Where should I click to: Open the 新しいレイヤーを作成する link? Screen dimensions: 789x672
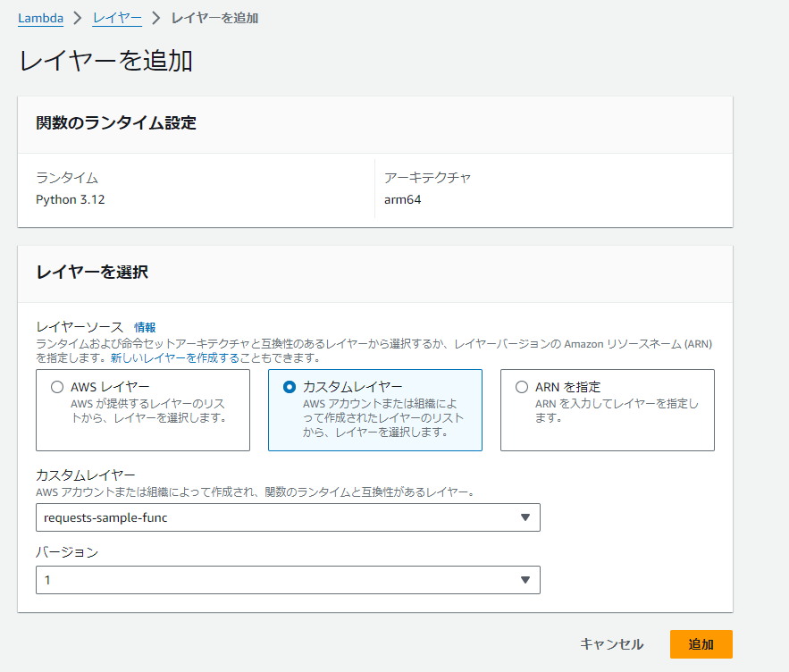point(175,358)
